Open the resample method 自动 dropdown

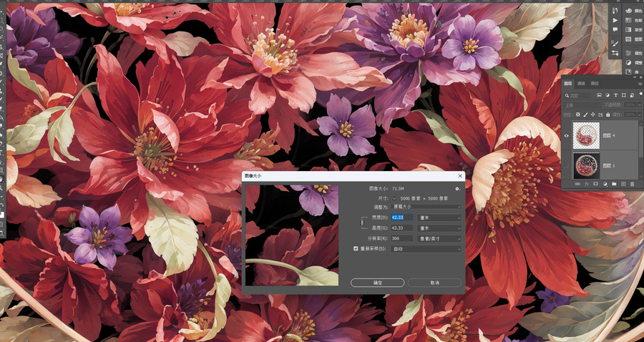coord(426,249)
